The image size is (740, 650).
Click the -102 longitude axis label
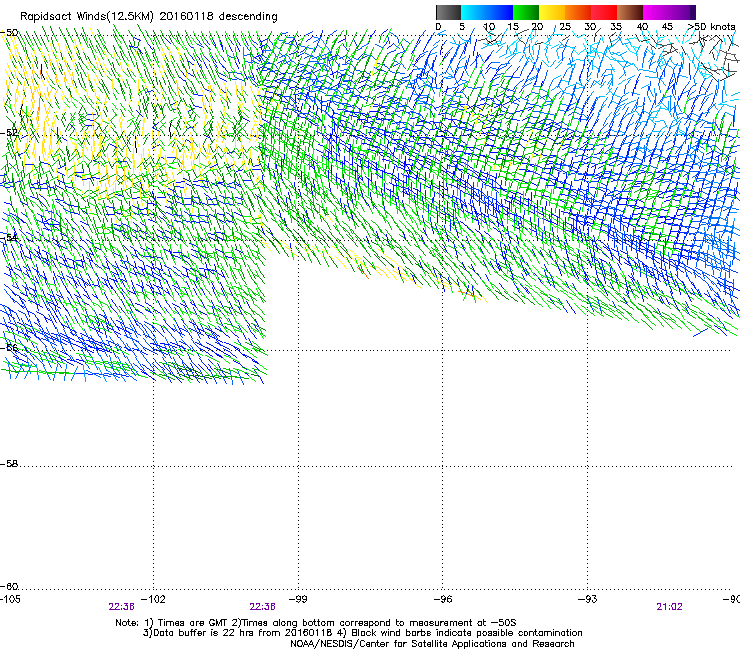tap(153, 599)
